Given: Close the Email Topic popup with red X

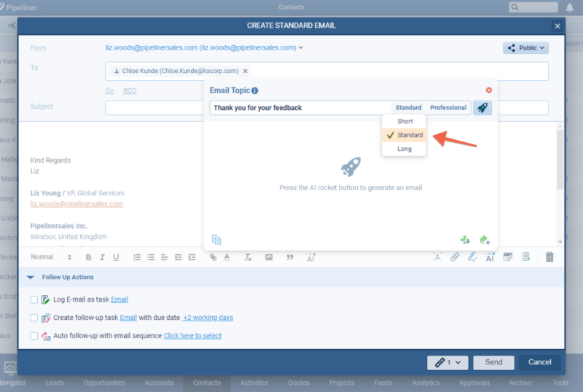Looking at the screenshot, I should (489, 90).
